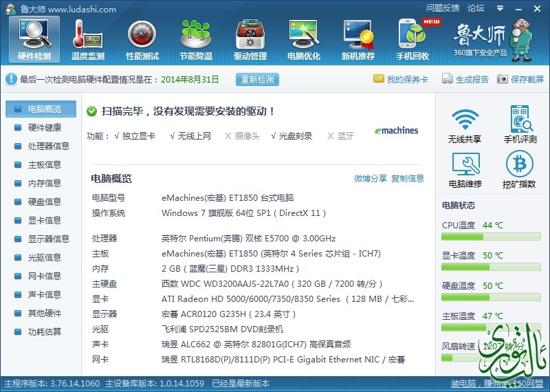Viewport: 550px width, 392px height.
Task: Open the 论坛 forum link
Action: [x=476, y=8]
